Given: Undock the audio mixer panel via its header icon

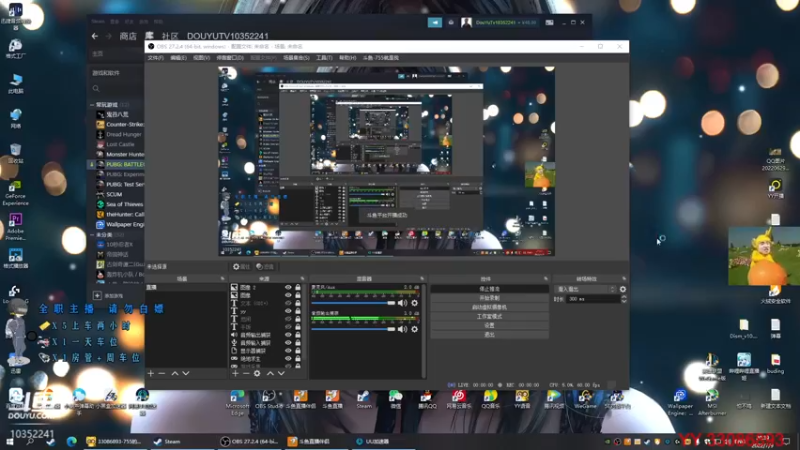Looking at the screenshot, I should click(422, 279).
